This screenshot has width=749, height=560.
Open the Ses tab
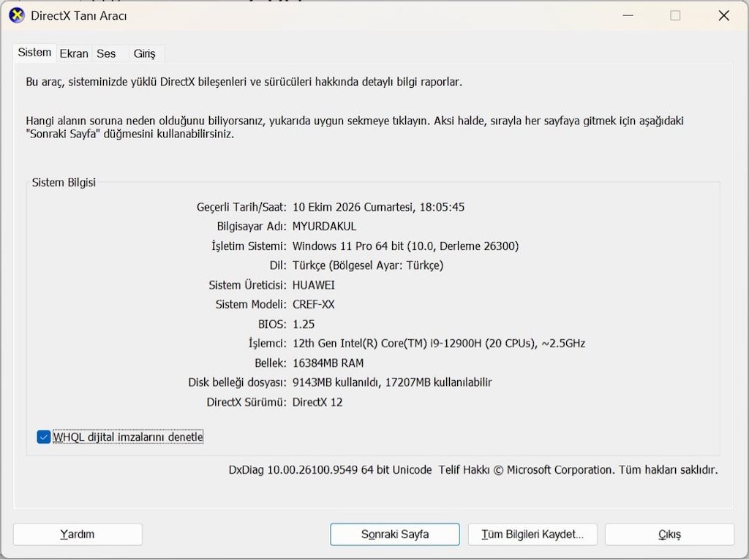coord(106,53)
